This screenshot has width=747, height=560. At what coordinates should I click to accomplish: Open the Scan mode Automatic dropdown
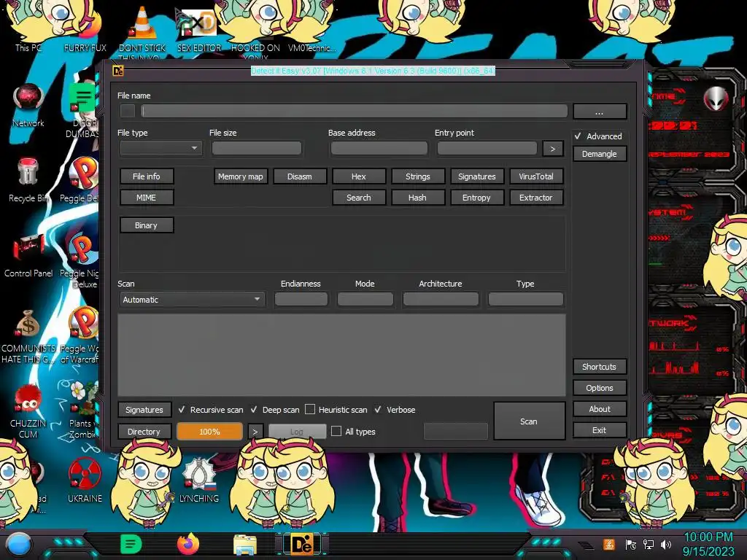[x=192, y=300]
